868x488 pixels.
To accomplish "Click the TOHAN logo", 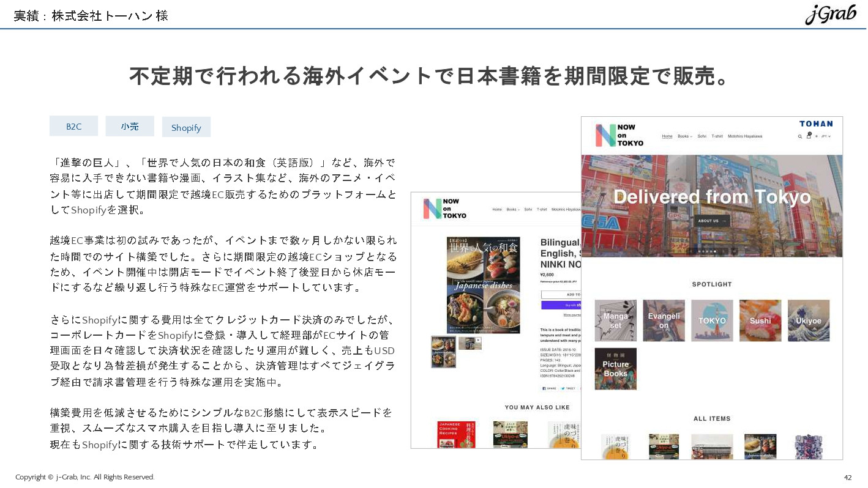I will click(x=816, y=124).
